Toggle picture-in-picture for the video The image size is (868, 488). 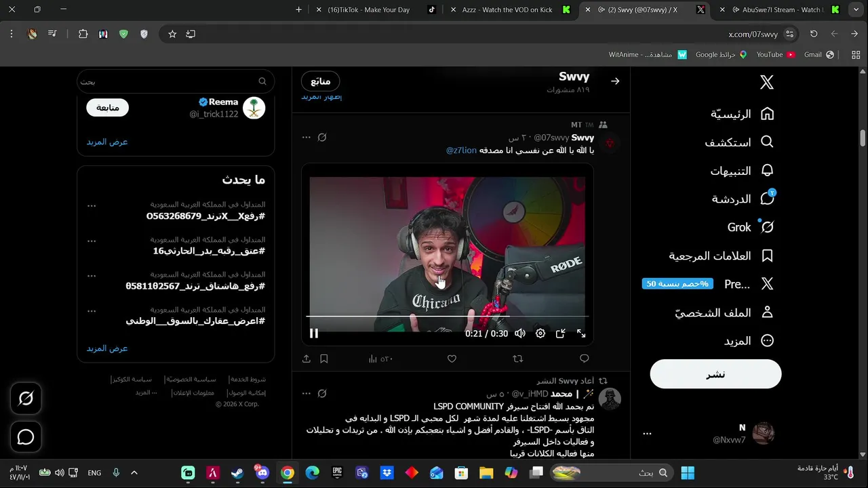click(x=561, y=333)
